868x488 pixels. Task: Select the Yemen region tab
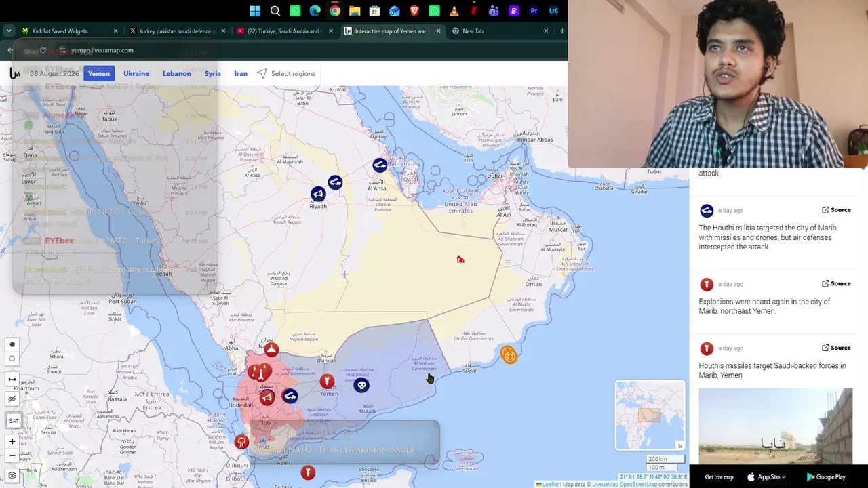click(x=99, y=73)
